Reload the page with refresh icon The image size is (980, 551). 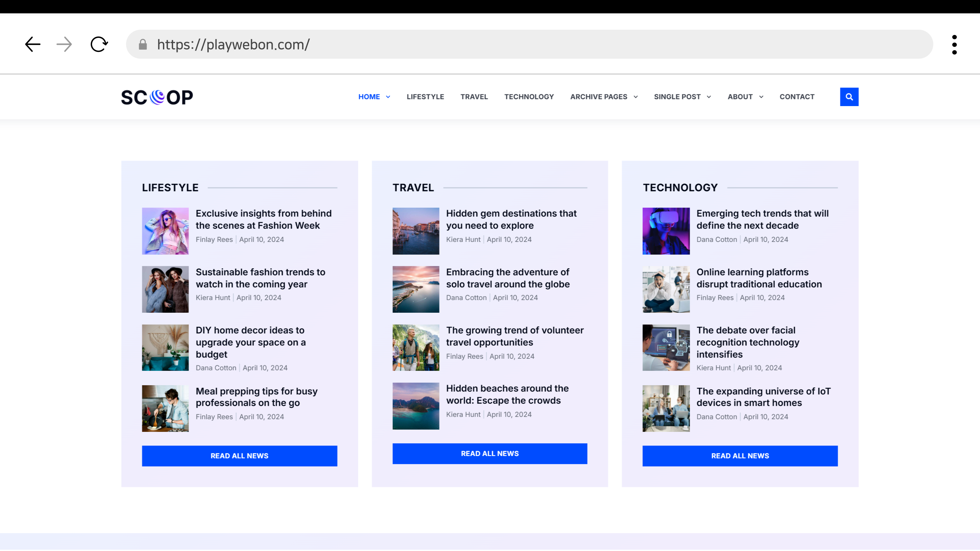point(99,44)
